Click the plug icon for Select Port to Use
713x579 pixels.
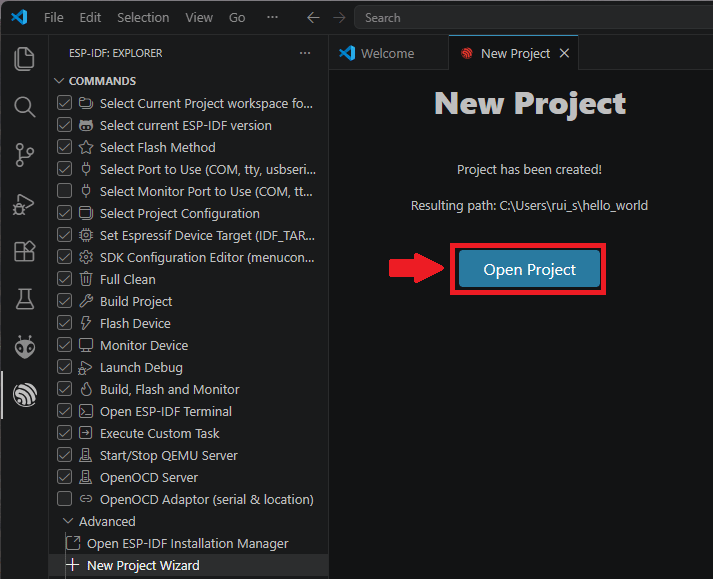(x=86, y=169)
